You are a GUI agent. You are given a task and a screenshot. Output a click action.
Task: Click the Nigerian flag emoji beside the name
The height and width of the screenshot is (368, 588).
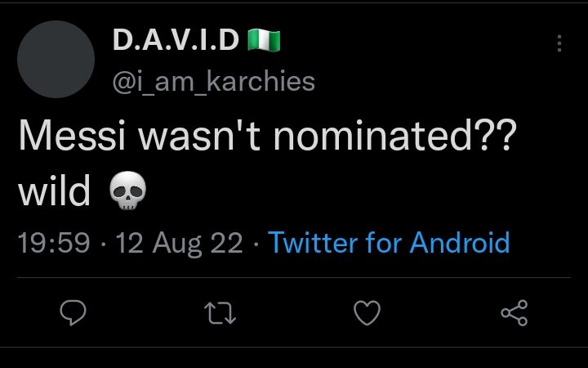(x=264, y=41)
